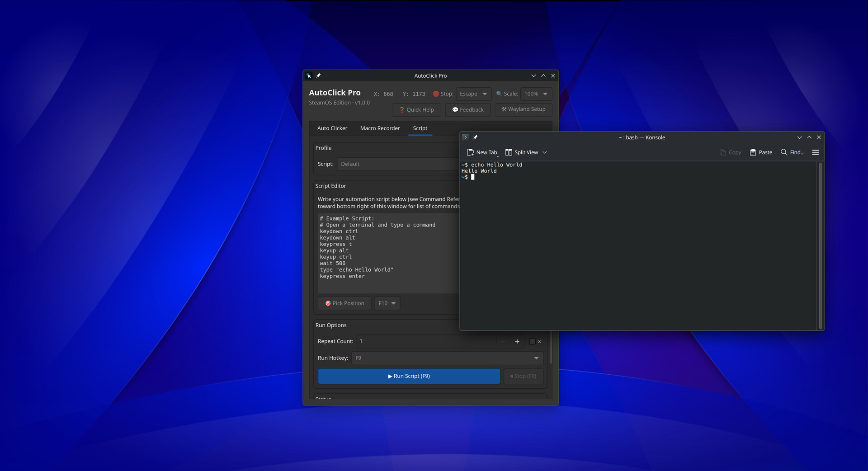Click 'wait 500' line in script editor
The image size is (868, 471).
(332, 264)
